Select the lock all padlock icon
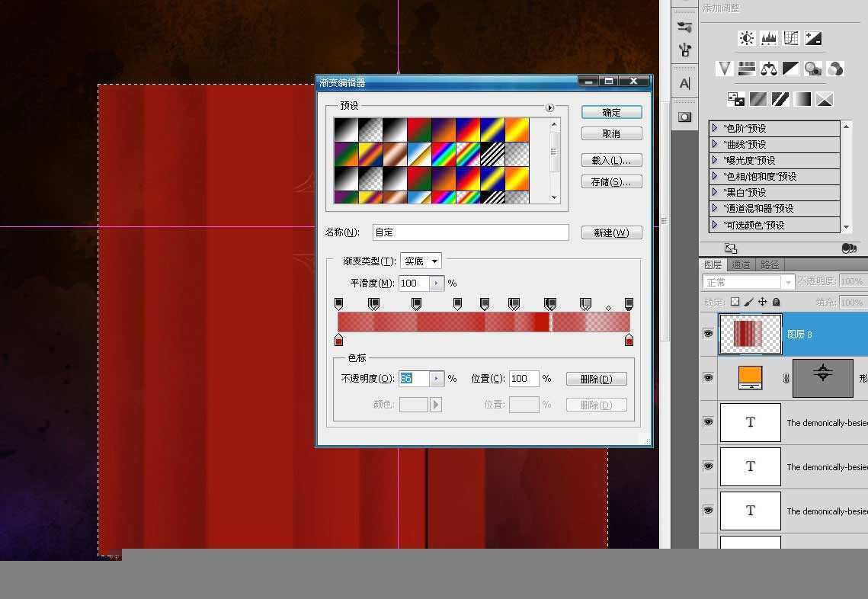The image size is (868, 599). click(x=776, y=302)
